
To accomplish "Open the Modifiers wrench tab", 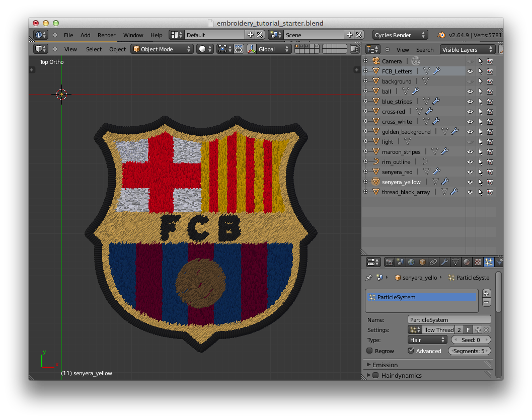I will point(444,262).
